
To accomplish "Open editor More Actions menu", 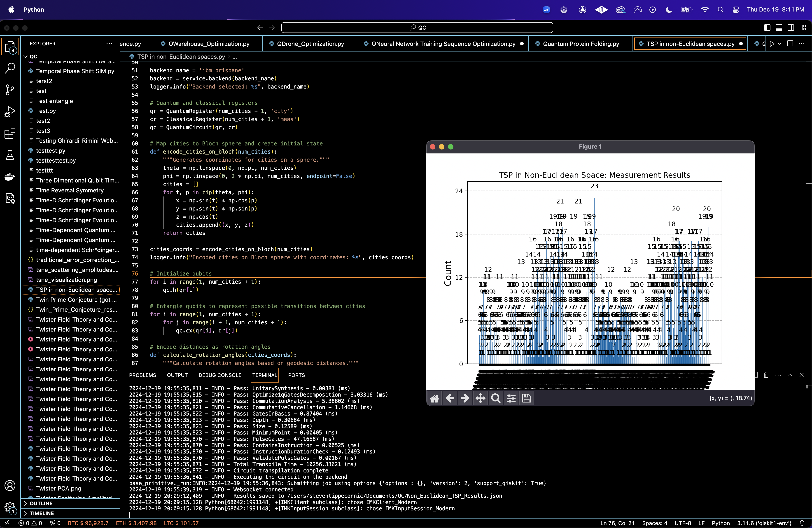I will (x=801, y=44).
